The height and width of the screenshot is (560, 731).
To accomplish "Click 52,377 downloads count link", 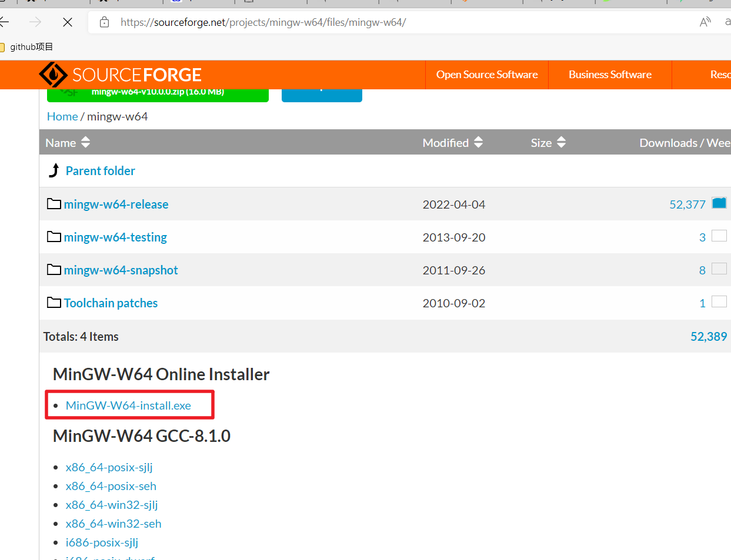I will pyautogui.click(x=687, y=204).
